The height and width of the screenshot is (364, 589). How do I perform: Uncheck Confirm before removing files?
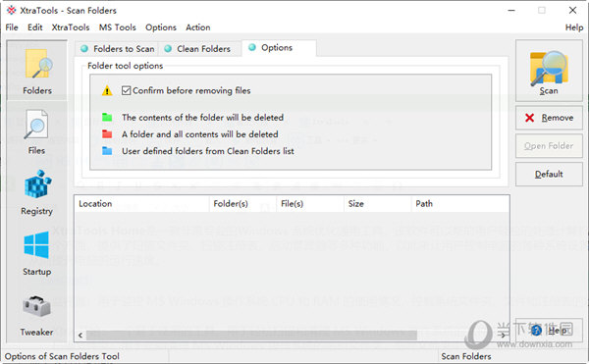[127, 90]
